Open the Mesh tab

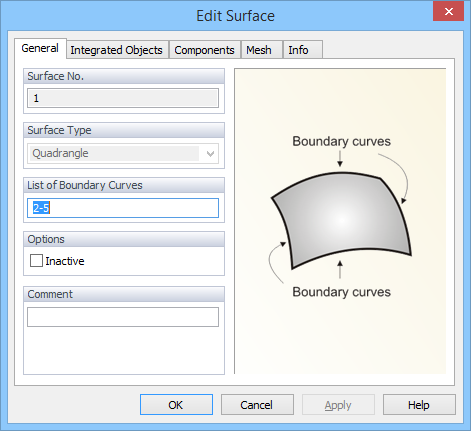[259, 50]
